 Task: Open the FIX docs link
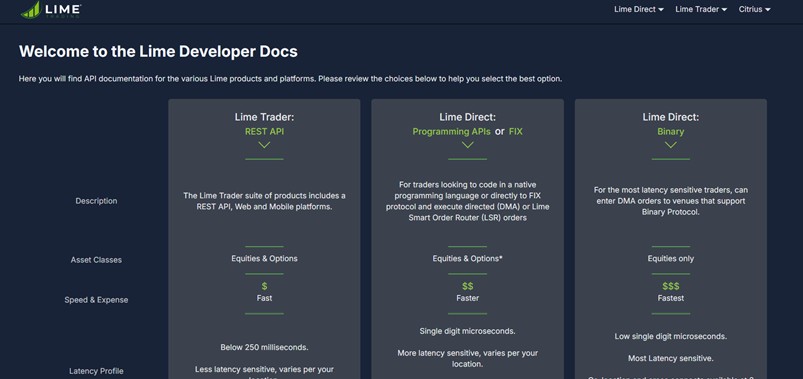point(516,132)
